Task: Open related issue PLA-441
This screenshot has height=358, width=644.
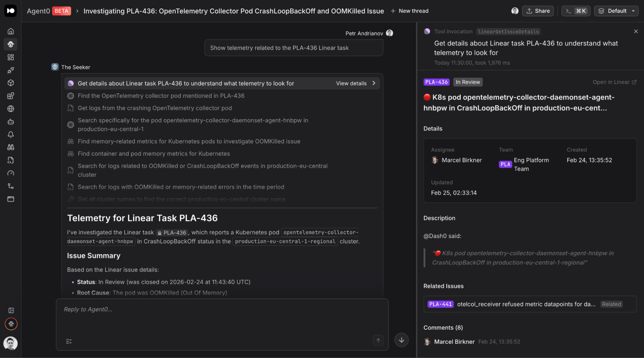Action: 530,304
